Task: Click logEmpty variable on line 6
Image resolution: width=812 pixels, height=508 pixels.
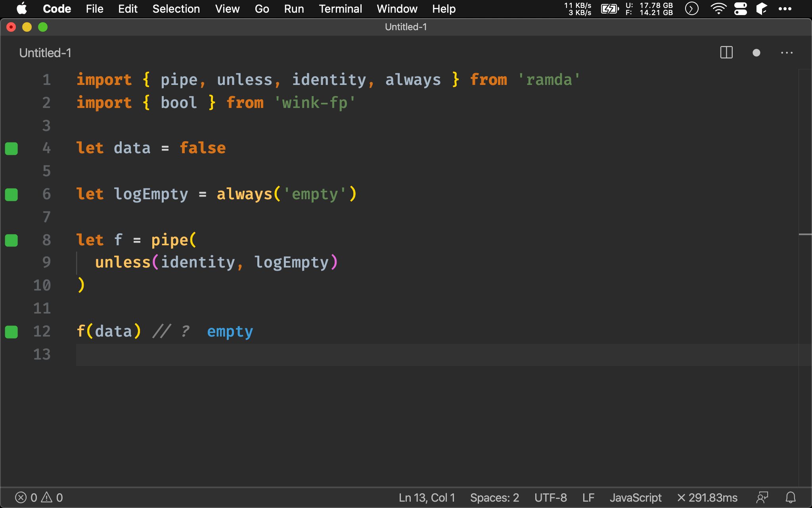Action: click(151, 194)
